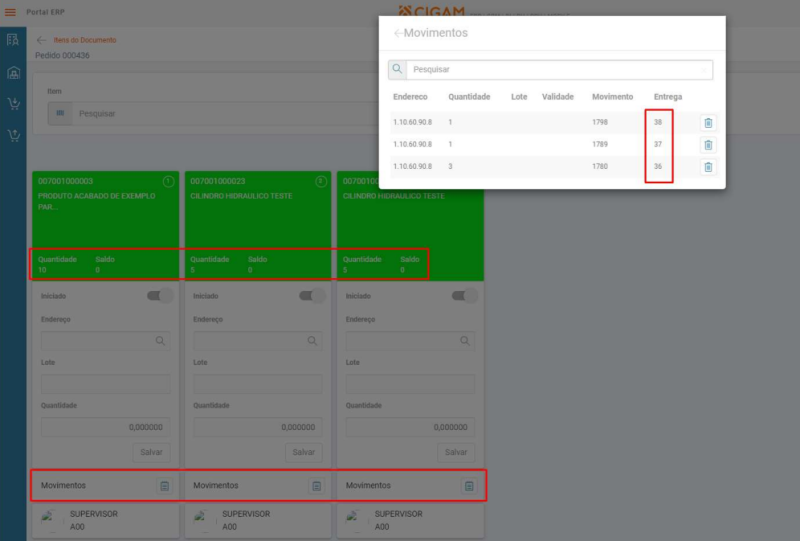Screen dimensions: 800x541
Task: Focus the Lote field on card 007001000023
Action: pos(258,384)
